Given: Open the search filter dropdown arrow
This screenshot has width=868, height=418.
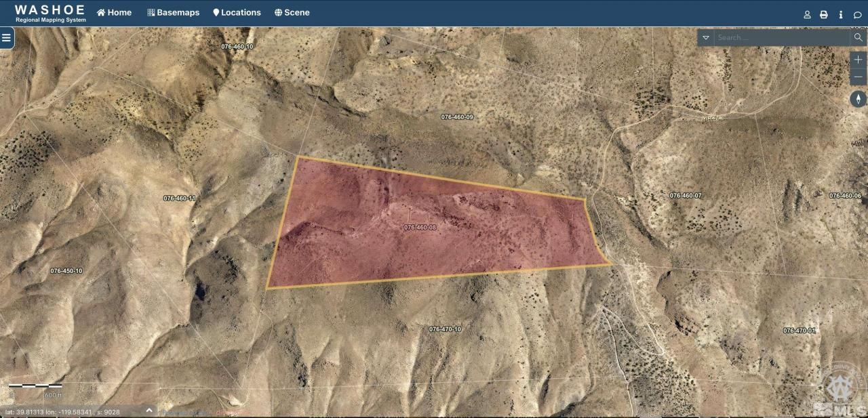Looking at the screenshot, I should coord(705,38).
